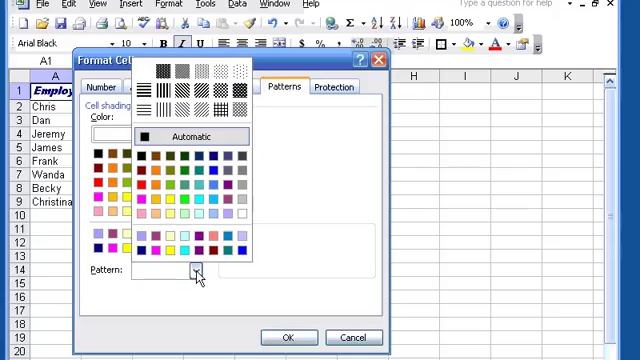Click the Cancel button

353,338
